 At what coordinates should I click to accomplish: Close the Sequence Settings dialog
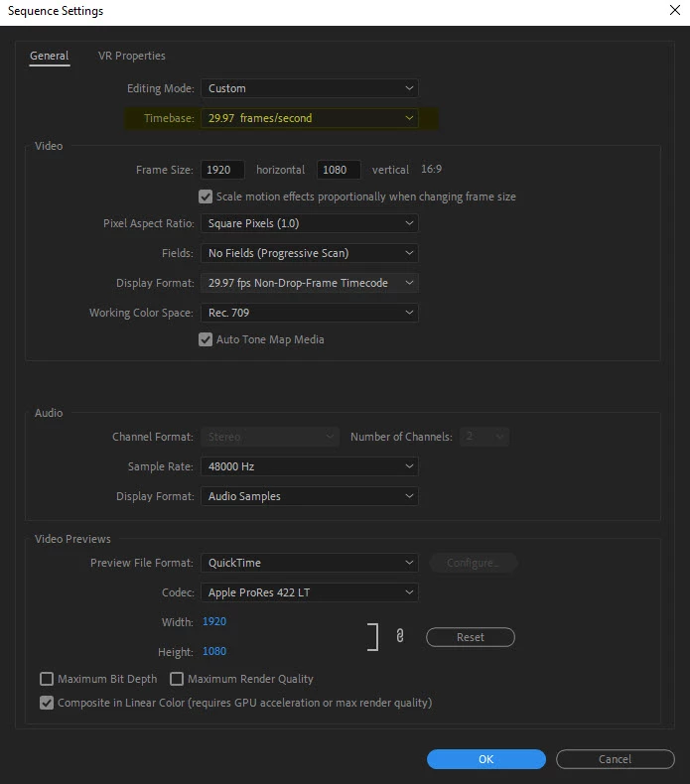click(675, 10)
